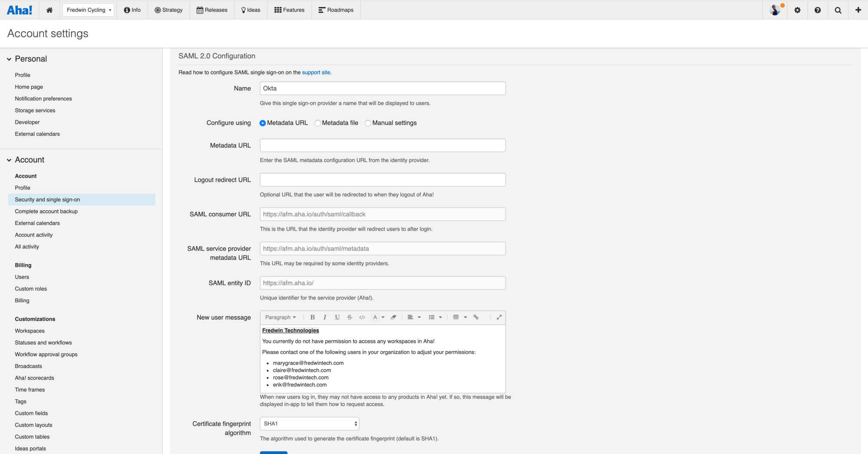Open the help question mark icon
Screen dimensions: 868x454
818,10
